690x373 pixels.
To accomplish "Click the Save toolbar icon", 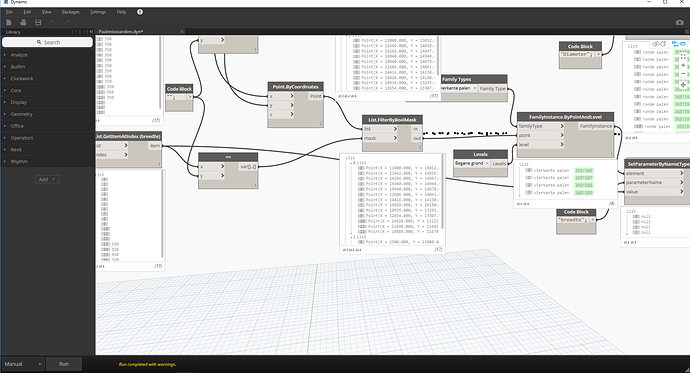I will (38, 22).
